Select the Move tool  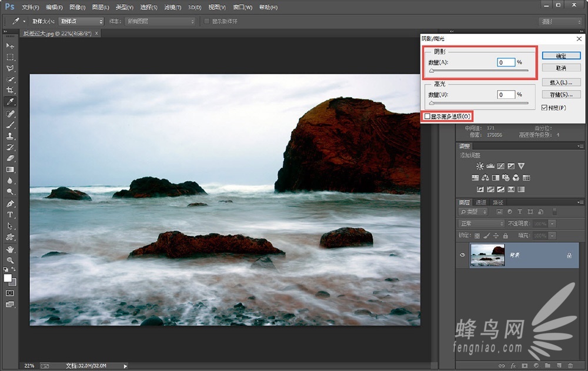tap(10, 45)
